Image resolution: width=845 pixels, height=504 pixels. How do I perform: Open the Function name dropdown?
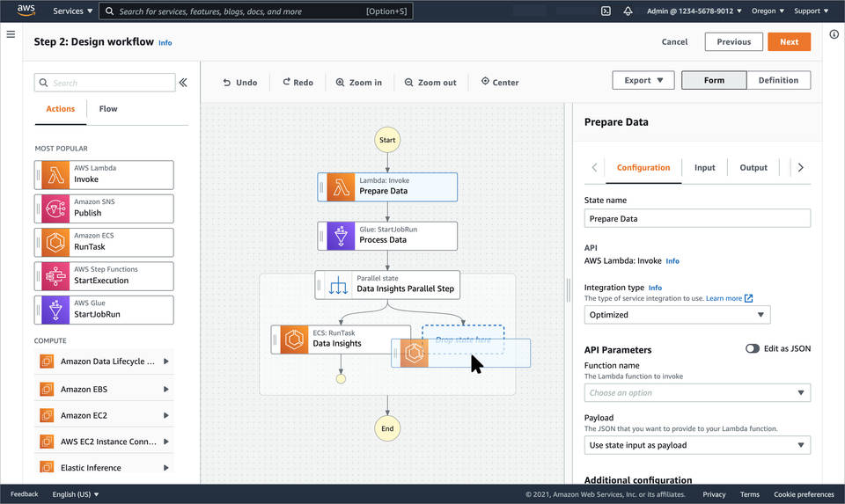tap(697, 393)
